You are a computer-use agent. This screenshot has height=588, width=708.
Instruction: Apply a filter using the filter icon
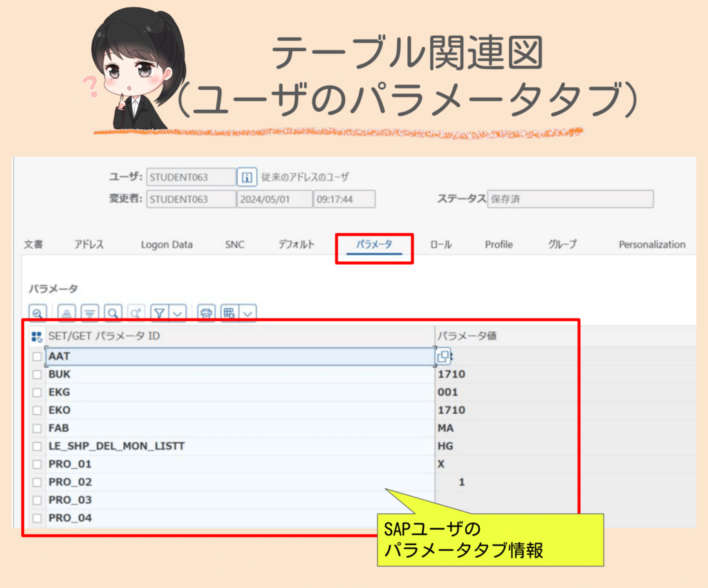[160, 312]
